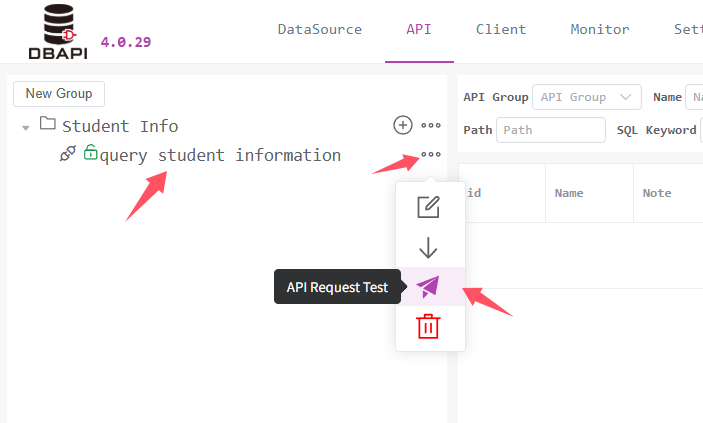Open the API Group dropdown
The width and height of the screenshot is (703, 423).
586,97
